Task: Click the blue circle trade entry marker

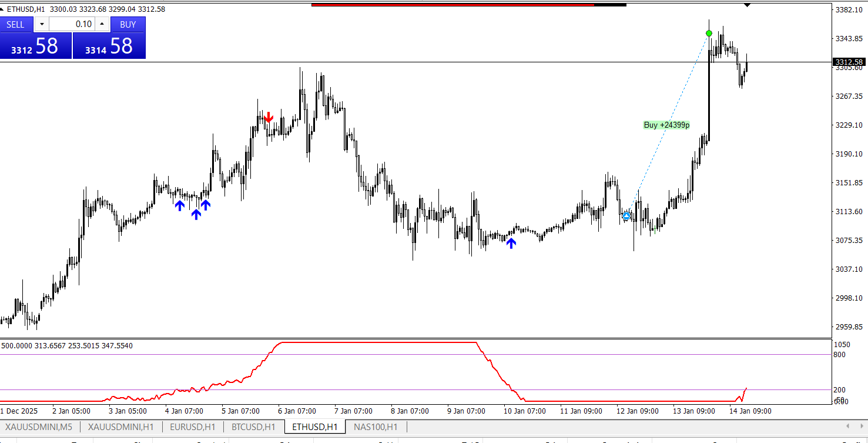Action: coord(626,216)
